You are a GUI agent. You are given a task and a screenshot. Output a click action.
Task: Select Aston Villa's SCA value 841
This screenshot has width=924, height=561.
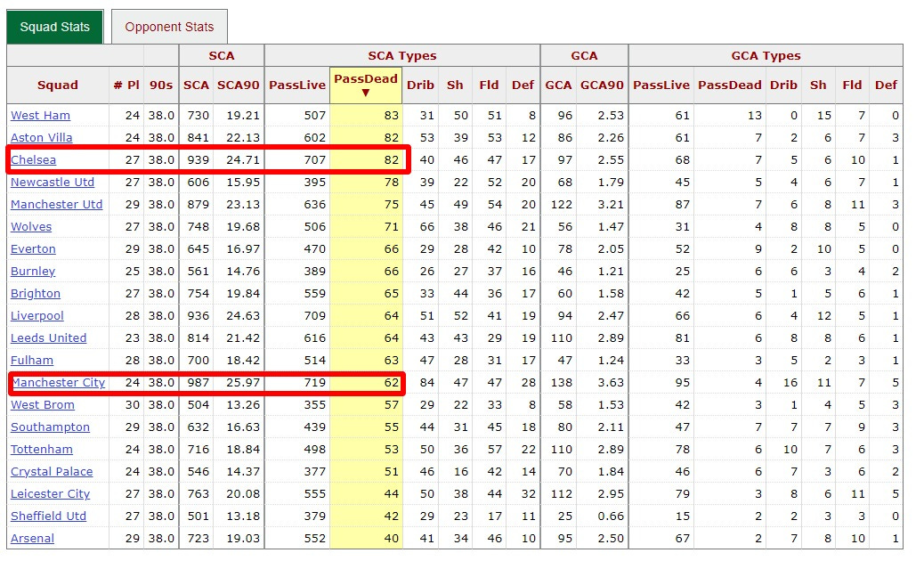[198, 138]
